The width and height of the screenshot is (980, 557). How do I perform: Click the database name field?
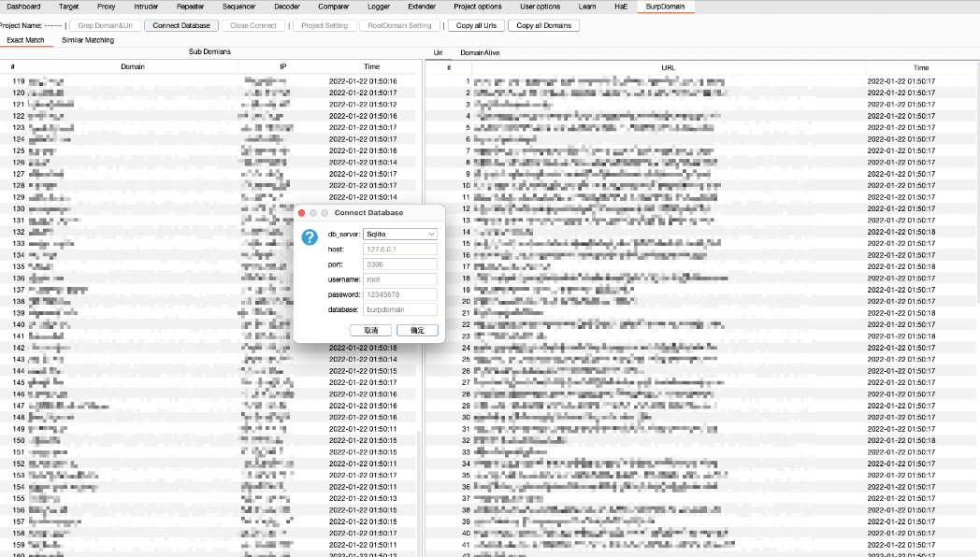pyautogui.click(x=399, y=309)
